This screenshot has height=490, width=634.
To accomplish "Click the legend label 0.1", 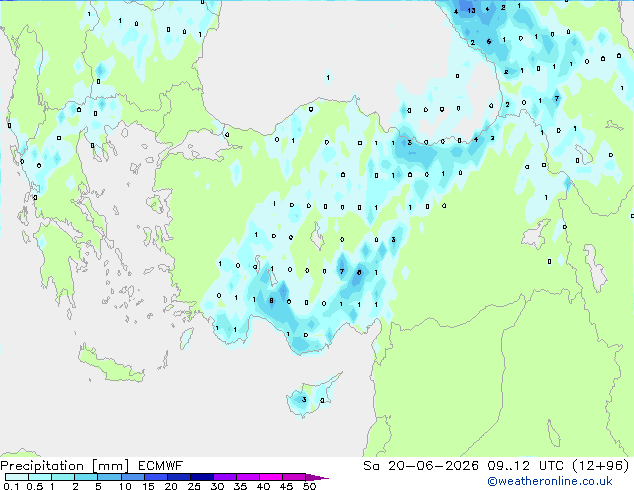I will point(11,486).
